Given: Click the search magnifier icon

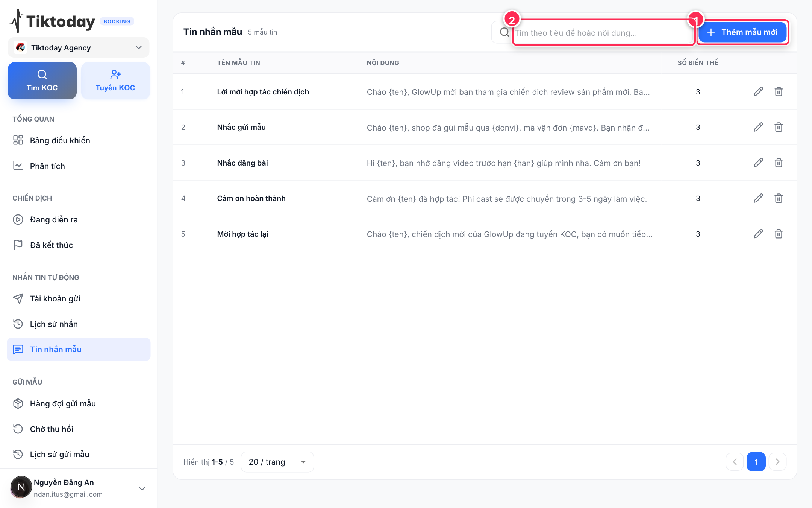Looking at the screenshot, I should pos(504,32).
